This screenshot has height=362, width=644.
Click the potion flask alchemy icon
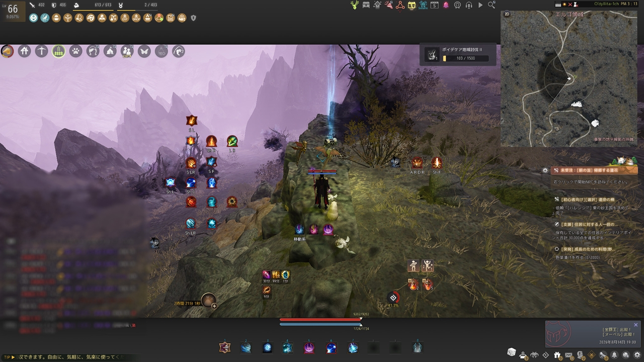tap(161, 51)
